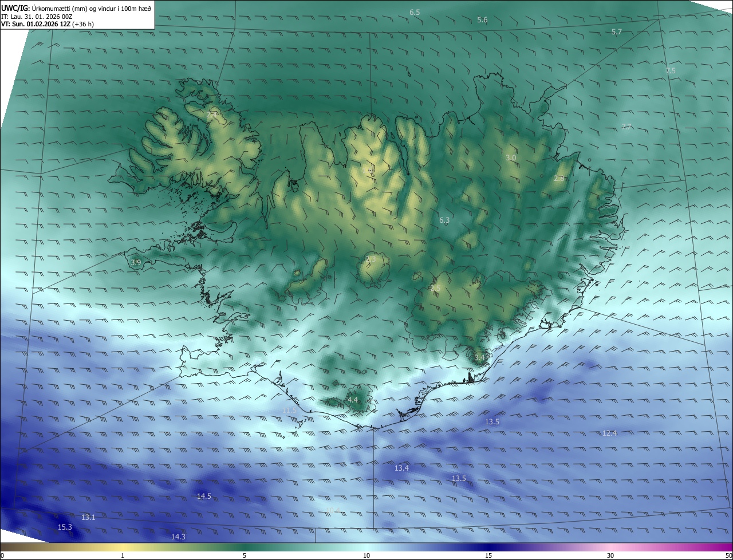The width and height of the screenshot is (733, 560).
Task: Click the 14.5 value label
Action: click(x=204, y=496)
